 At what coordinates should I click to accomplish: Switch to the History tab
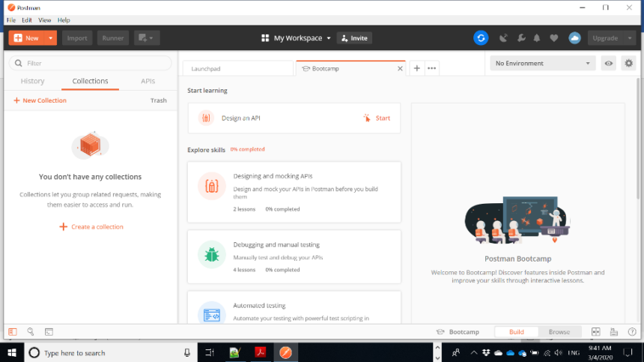coord(32,81)
